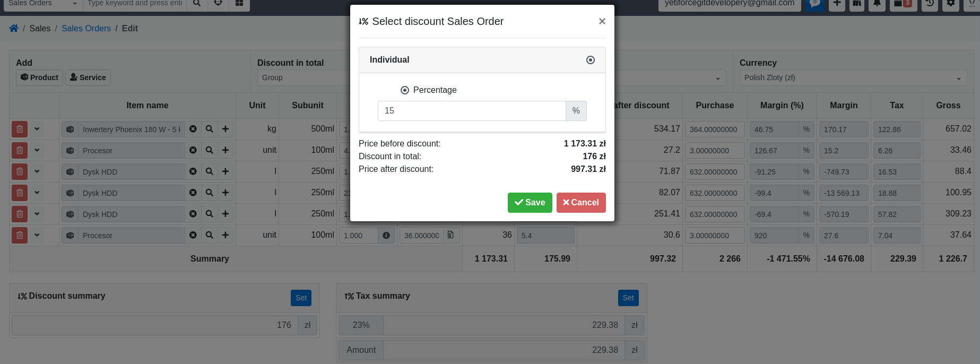
Task: Save the selected discount
Action: coord(530,203)
